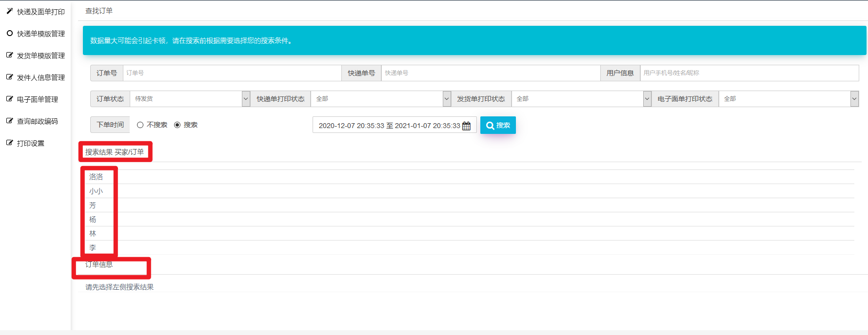Open 发件人信息管理 menu item
Viewport: 868px width, 335px height.
pyautogui.click(x=41, y=77)
